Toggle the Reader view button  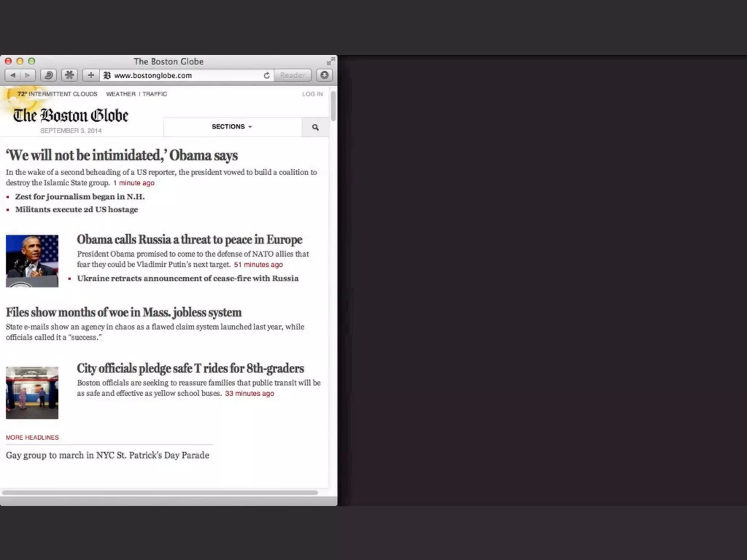click(x=293, y=75)
